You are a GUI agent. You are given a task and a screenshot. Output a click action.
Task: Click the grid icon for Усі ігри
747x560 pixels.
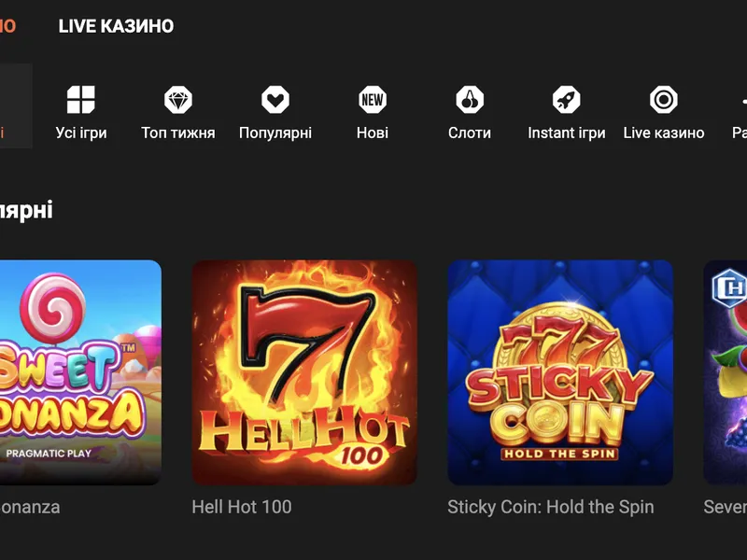coord(81,100)
